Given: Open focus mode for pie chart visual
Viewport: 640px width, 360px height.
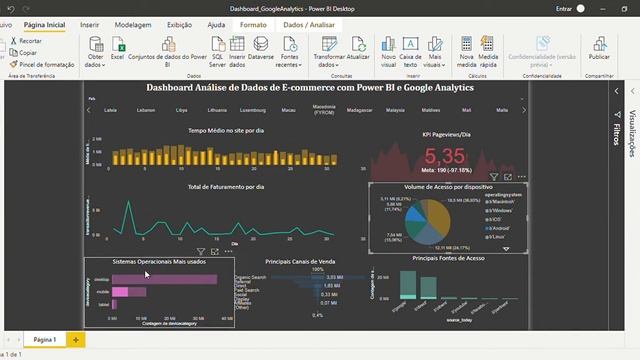Looking at the screenshot, I should pos(508,177).
